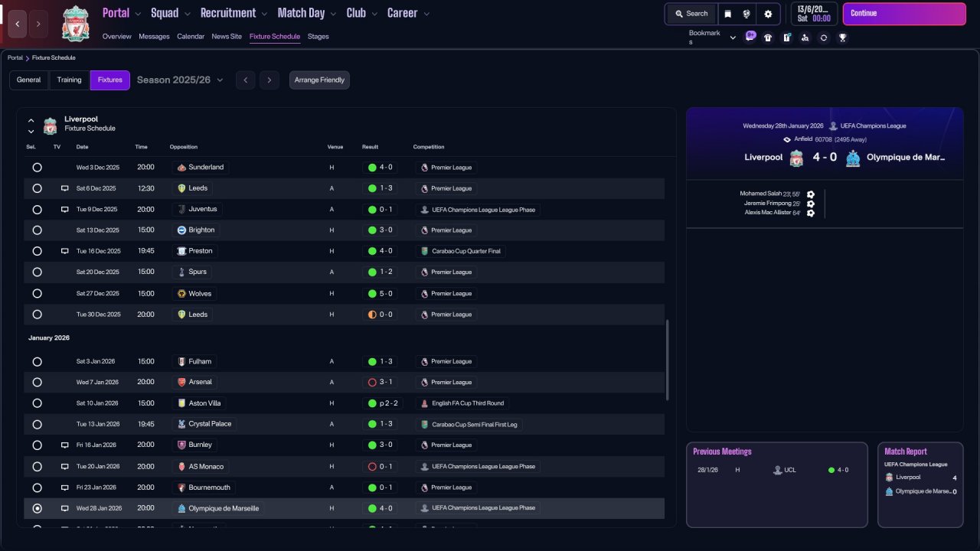Image resolution: width=980 pixels, height=551 pixels.
Task: Click the circular arrows icon in bookmarks bar
Action: 823,37
